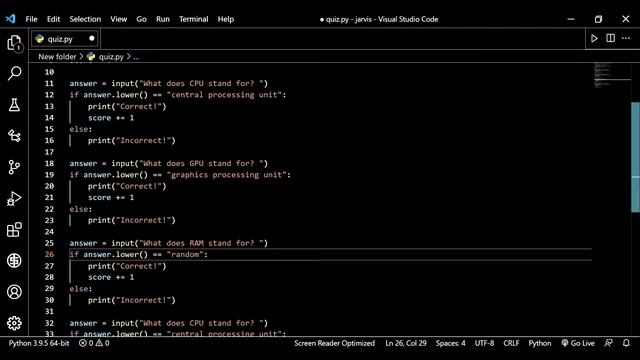This screenshot has height=360, width=640.
Task: Open the notifications bell in status bar
Action: click(x=626, y=343)
